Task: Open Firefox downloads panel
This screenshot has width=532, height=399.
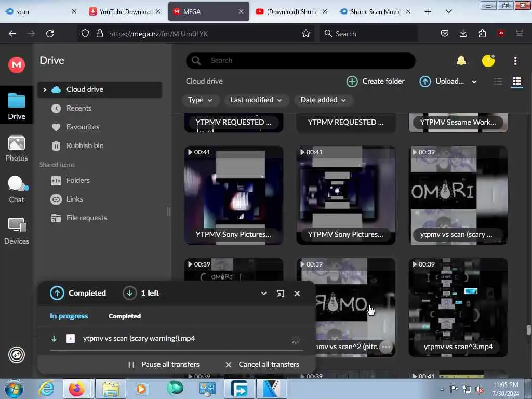Action: click(x=463, y=34)
